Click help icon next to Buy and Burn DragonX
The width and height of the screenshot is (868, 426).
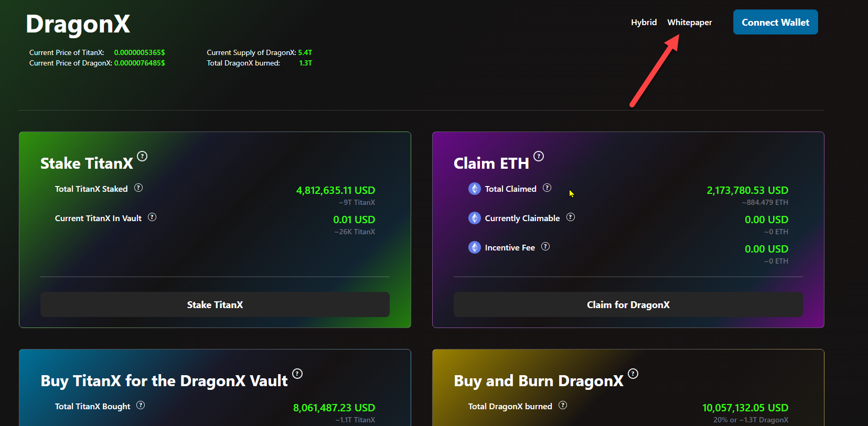click(x=633, y=374)
